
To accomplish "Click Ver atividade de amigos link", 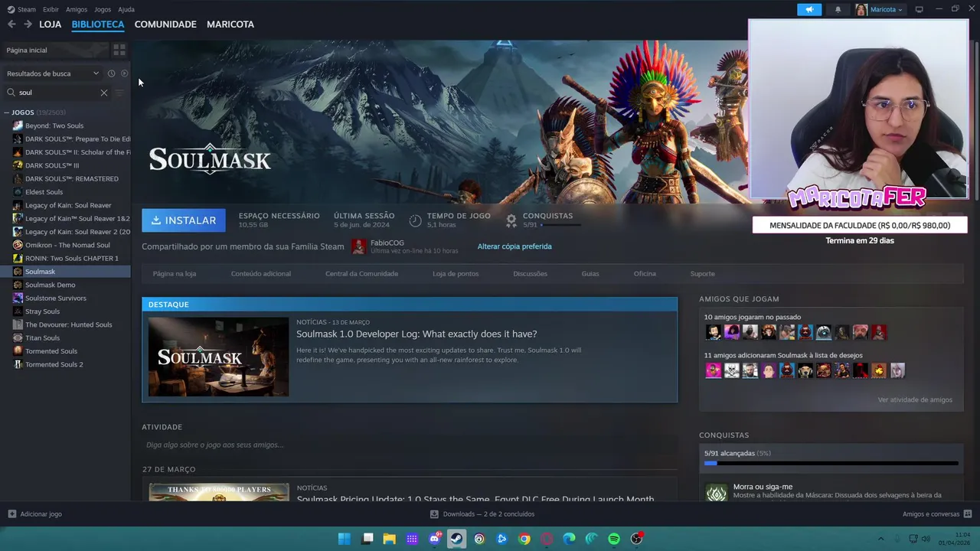I will pos(915,399).
